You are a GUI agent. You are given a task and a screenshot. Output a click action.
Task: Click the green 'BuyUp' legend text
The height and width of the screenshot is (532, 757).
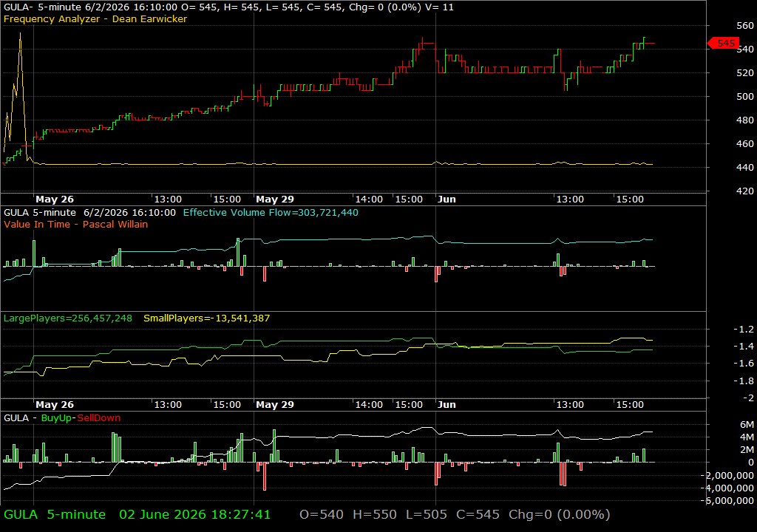(x=56, y=417)
